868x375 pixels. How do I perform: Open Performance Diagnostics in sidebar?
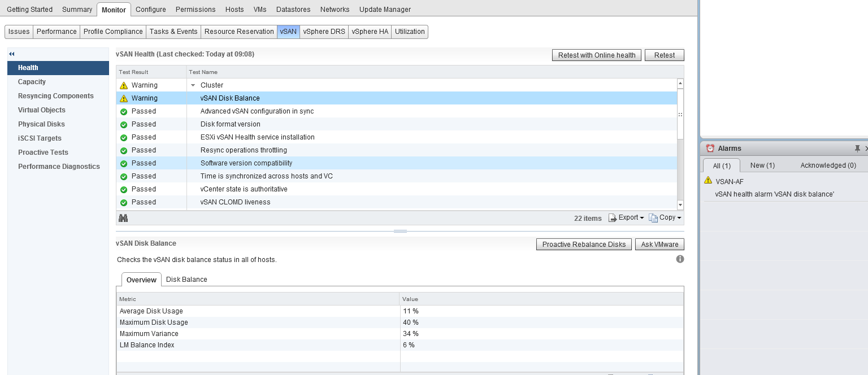[x=58, y=167]
